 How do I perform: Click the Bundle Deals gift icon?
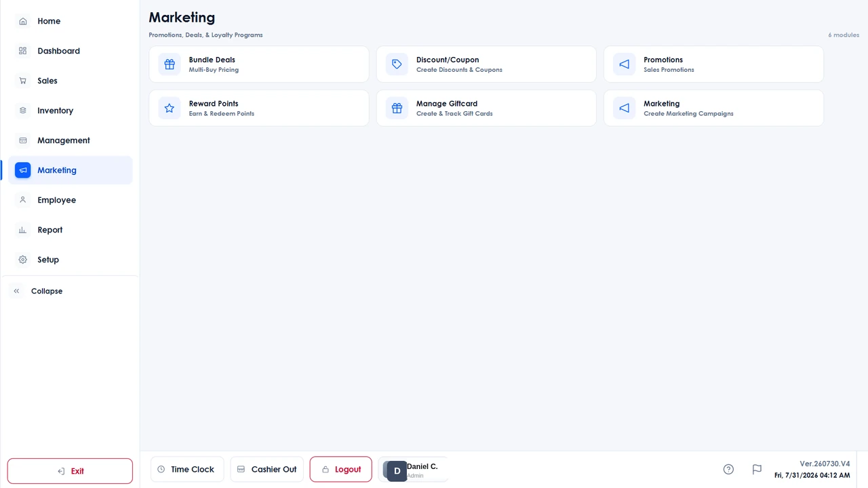(x=170, y=64)
